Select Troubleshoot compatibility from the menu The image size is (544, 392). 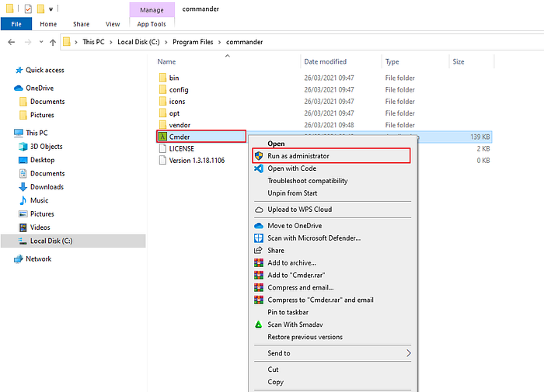[x=308, y=181]
